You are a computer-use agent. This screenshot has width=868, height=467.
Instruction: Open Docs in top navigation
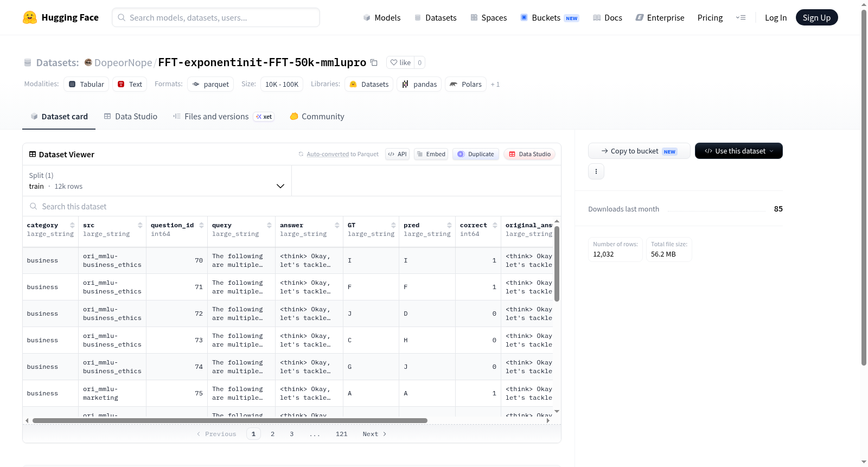(x=608, y=17)
